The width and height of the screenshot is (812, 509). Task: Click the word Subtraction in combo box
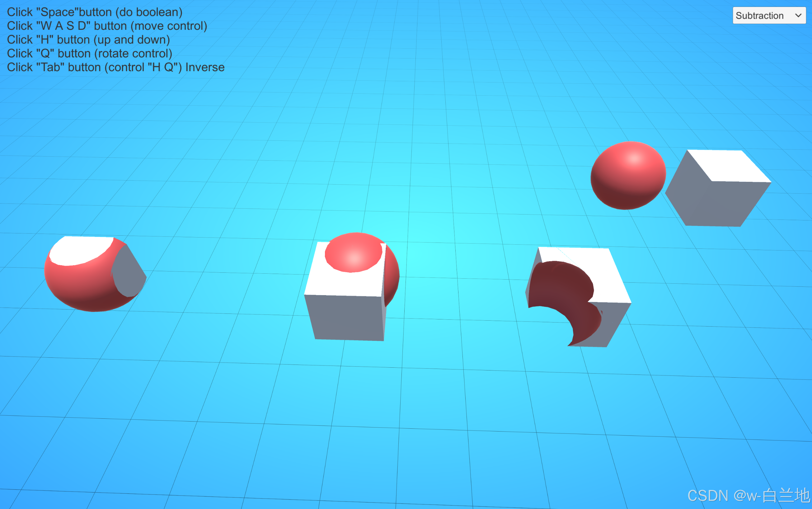759,16
